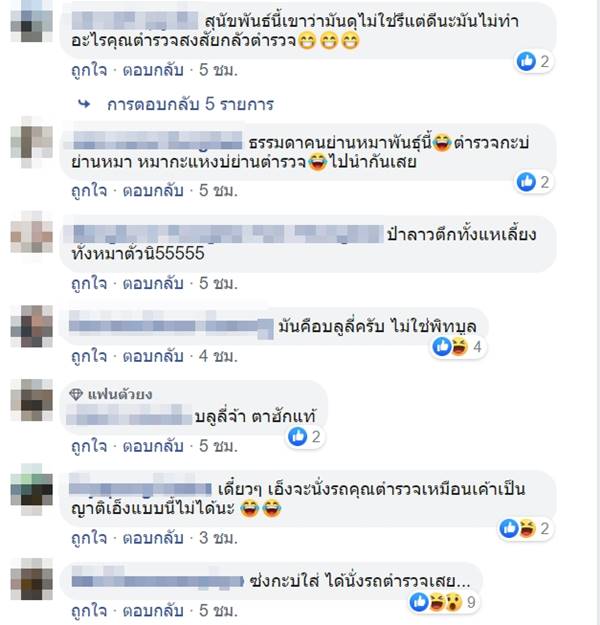Open reactions on the ธรรมดาคนย่านหมา comment
600x625 pixels.
[534, 182]
